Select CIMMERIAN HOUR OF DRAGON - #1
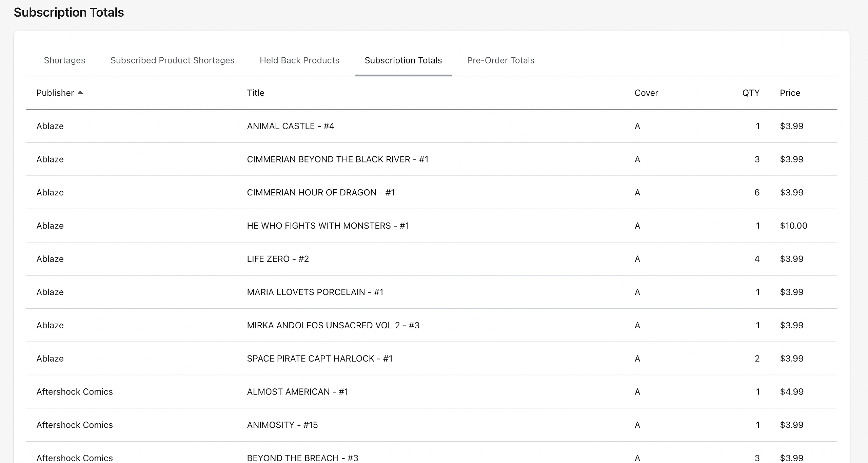Screen dimensions: 868x463 click(x=321, y=193)
